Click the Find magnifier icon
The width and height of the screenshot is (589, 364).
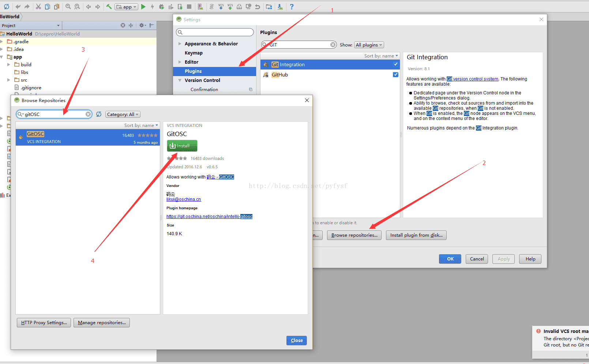(68, 7)
